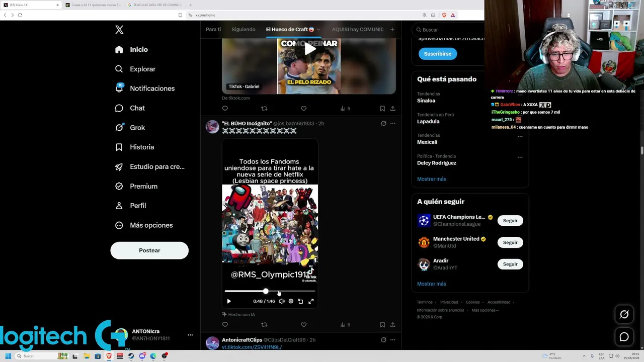Open Perfil in the sidebar
This screenshot has height=362, width=644.
[x=130, y=206]
